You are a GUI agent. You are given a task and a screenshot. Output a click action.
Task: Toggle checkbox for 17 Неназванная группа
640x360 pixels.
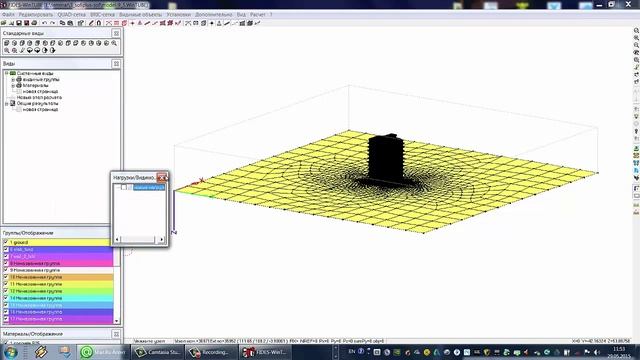click(6, 319)
